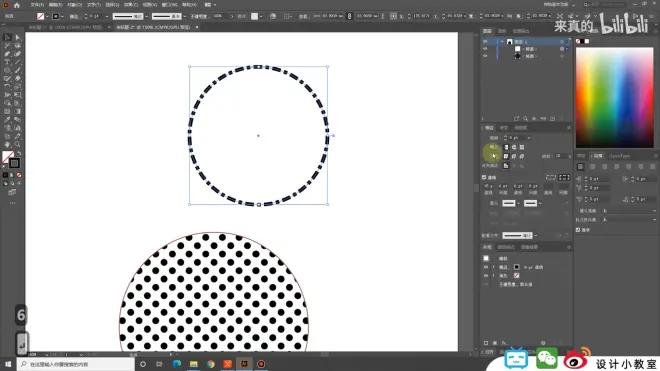Open stroke color dropdown in control bar

[62, 16]
